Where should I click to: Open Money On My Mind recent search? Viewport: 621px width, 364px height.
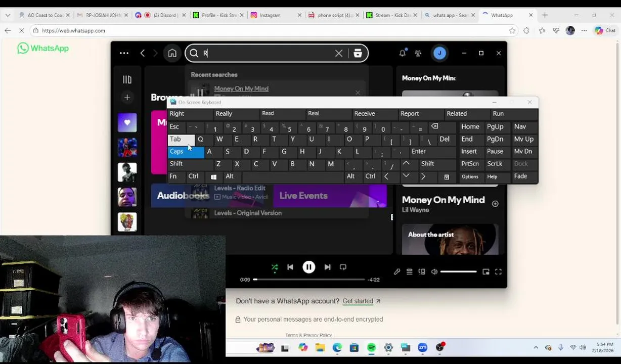[241, 88]
